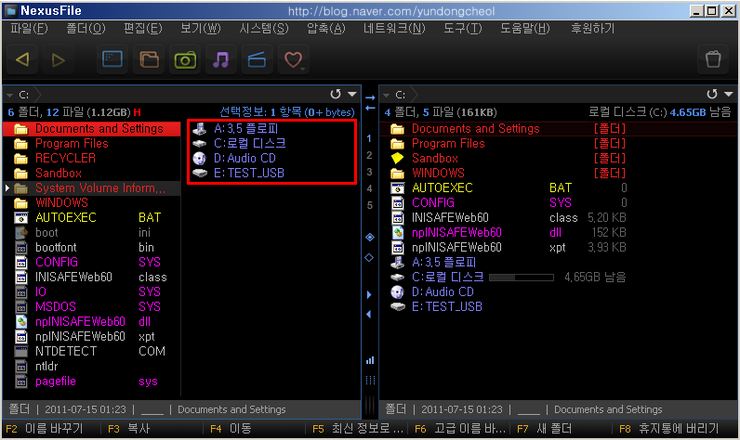Viewport: 740px width, 440px height.
Task: Open the left panel drive selector C:
Action: click(x=23, y=95)
